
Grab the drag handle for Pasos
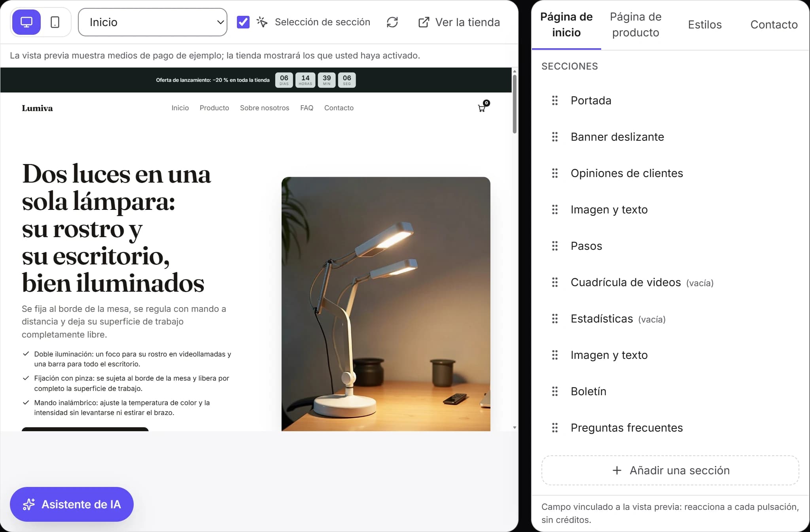[555, 246]
